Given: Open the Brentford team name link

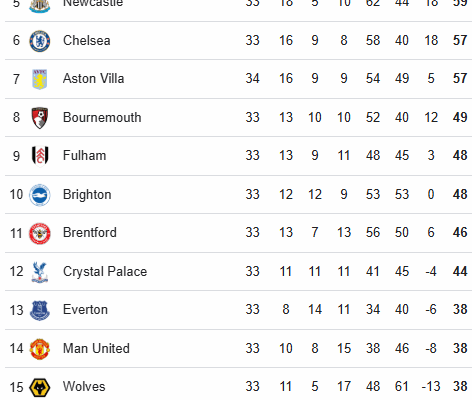Looking at the screenshot, I should [90, 233].
